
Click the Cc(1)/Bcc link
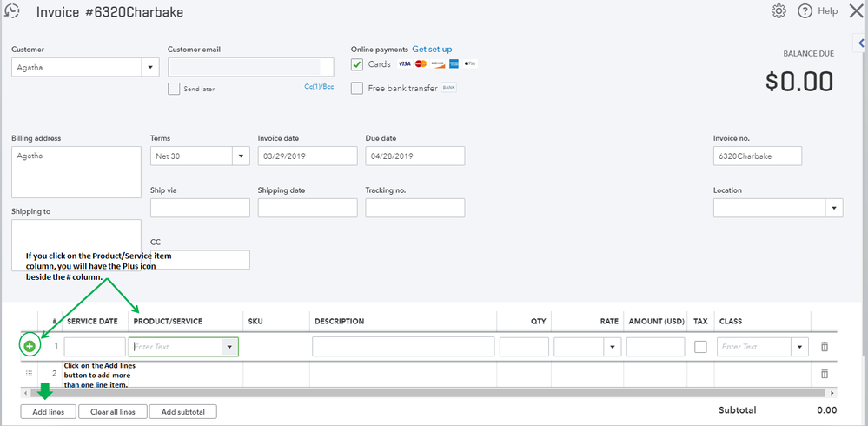(320, 86)
